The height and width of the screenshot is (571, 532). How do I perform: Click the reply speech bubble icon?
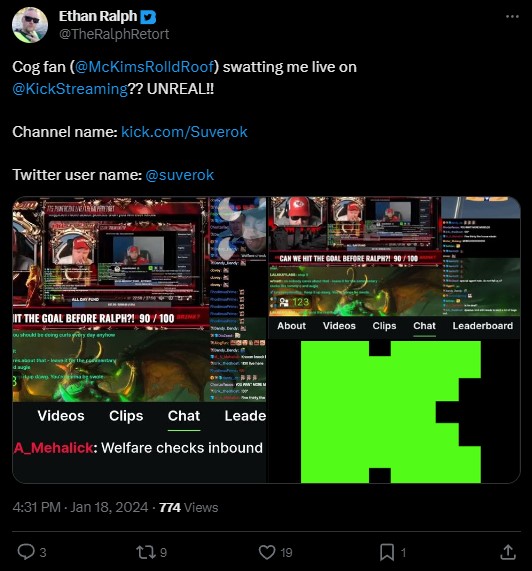tap(26, 552)
